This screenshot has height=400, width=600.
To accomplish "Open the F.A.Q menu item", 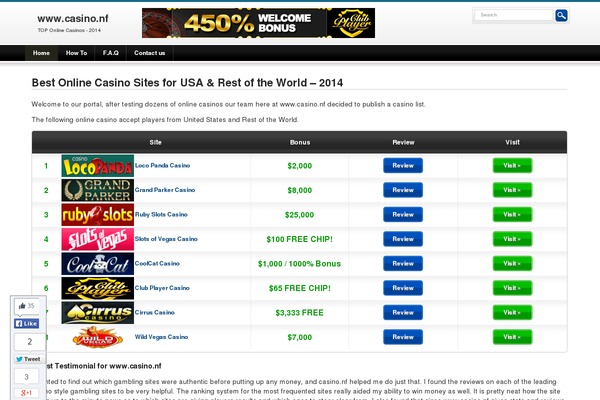I will [x=111, y=53].
